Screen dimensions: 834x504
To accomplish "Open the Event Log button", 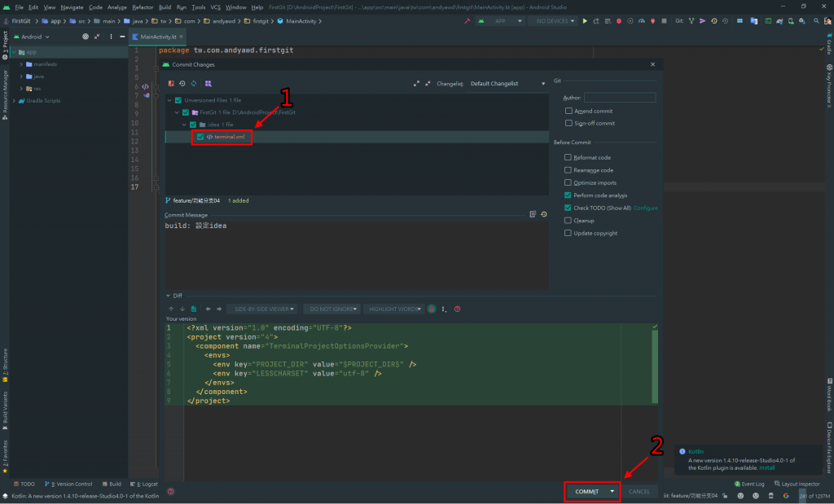I will 749,484.
